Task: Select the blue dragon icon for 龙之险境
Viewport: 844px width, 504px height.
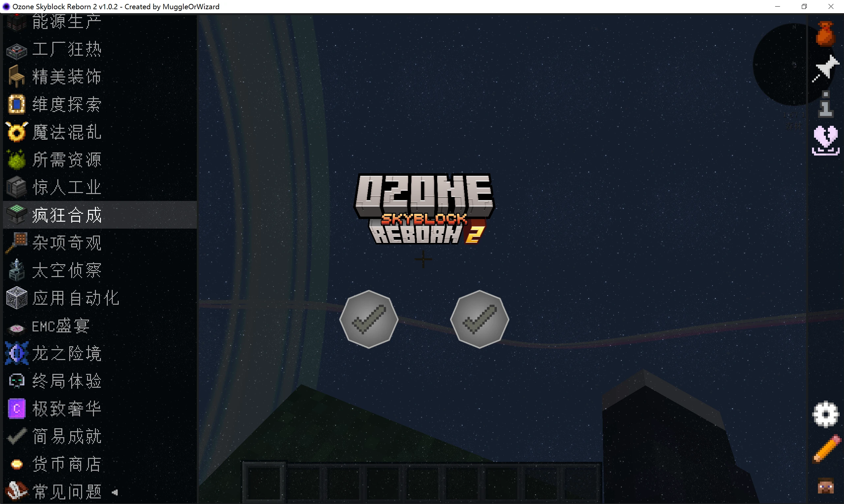Action: 16,353
